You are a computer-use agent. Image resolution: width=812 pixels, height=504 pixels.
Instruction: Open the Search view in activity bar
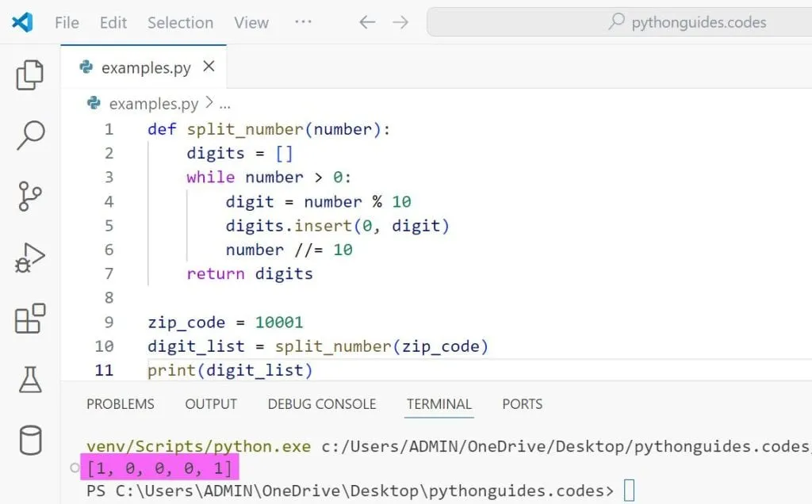[30, 136]
